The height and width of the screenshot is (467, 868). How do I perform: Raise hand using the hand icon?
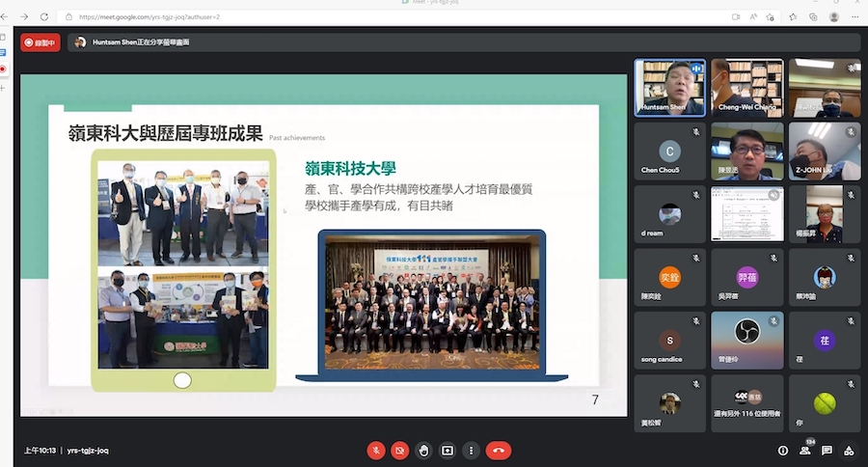coord(423,451)
